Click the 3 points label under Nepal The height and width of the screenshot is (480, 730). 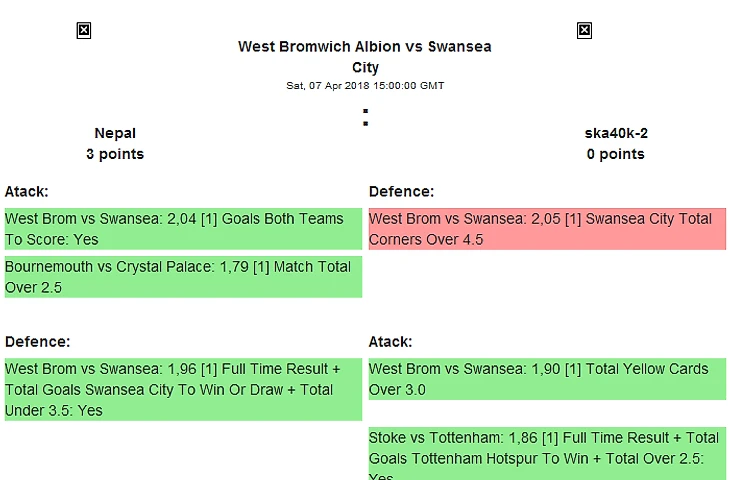pyautogui.click(x=115, y=154)
